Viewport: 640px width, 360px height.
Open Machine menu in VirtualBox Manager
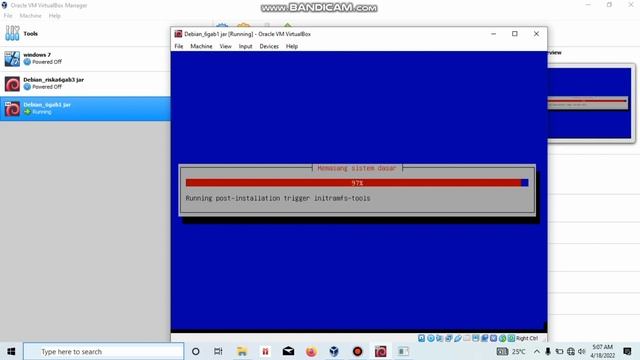tap(31, 16)
